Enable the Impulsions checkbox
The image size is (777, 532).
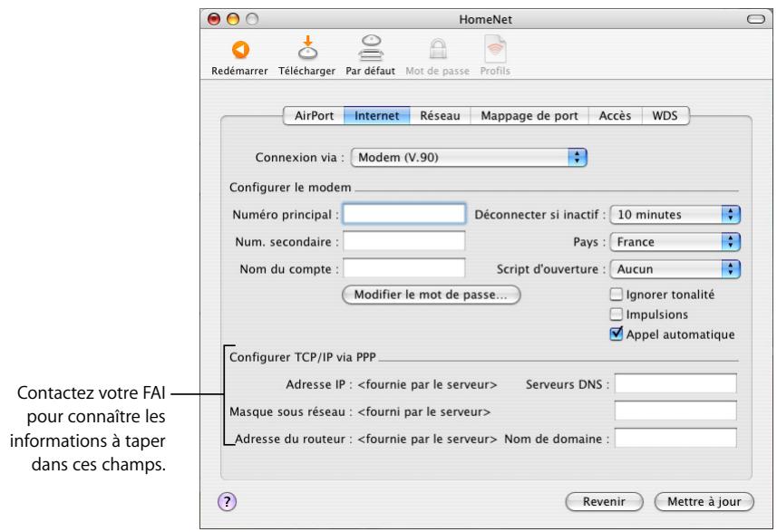616,314
